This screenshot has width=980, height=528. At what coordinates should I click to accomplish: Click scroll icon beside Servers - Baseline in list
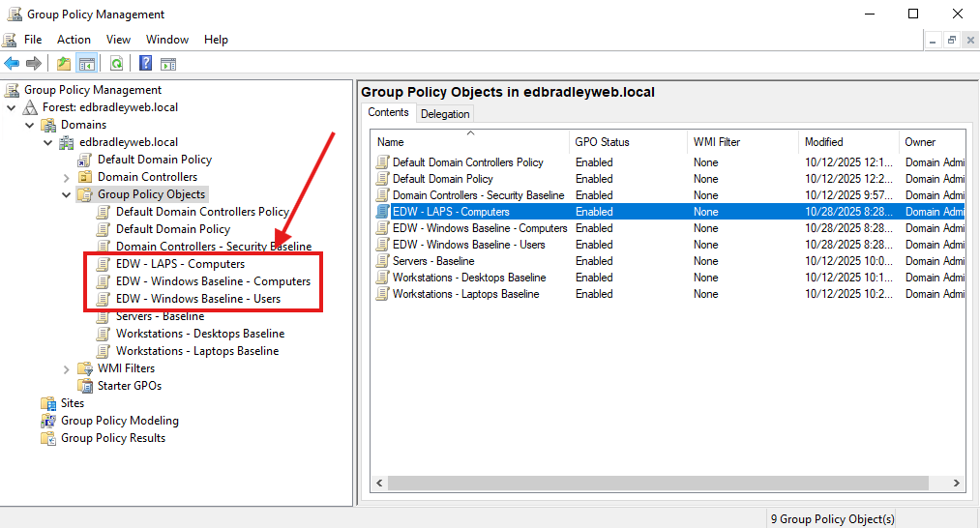coord(382,261)
